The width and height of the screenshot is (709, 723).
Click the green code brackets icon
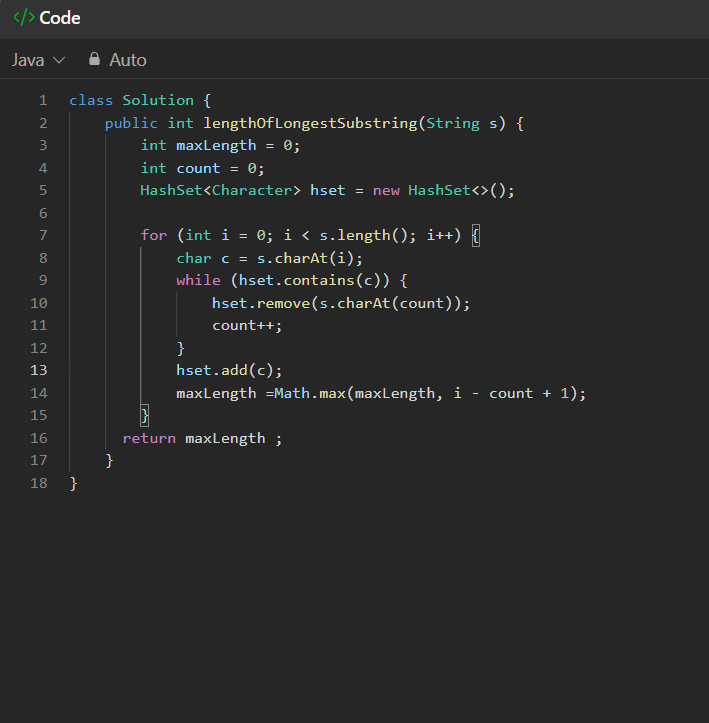pyautogui.click(x=24, y=18)
